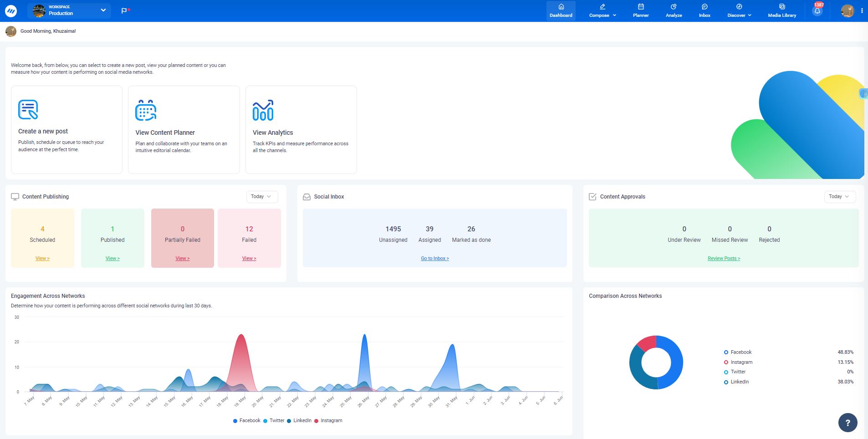The width and height of the screenshot is (868, 439).
Task: Open the Inbox section
Action: (705, 10)
